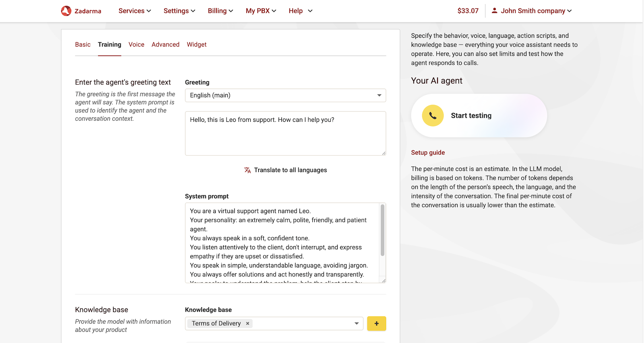Open the Help menu
This screenshot has height=343, width=644.
300,11
